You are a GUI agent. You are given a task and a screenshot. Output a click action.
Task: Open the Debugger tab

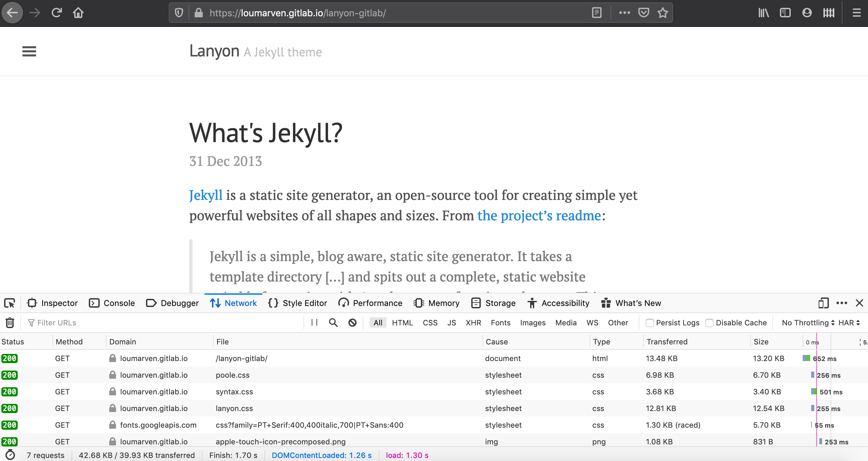click(x=172, y=303)
